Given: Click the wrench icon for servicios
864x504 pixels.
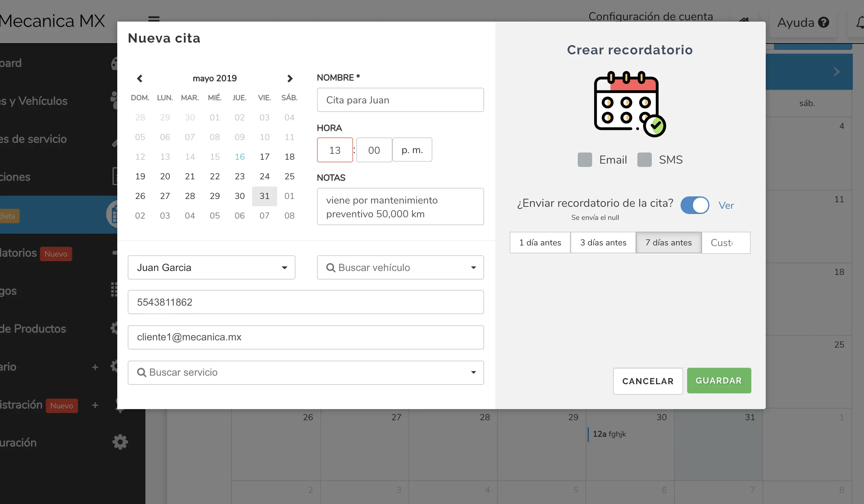Looking at the screenshot, I should [115, 143].
